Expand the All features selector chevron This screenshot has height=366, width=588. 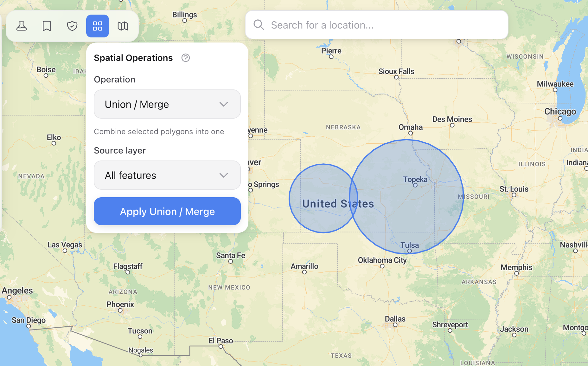pyautogui.click(x=224, y=175)
